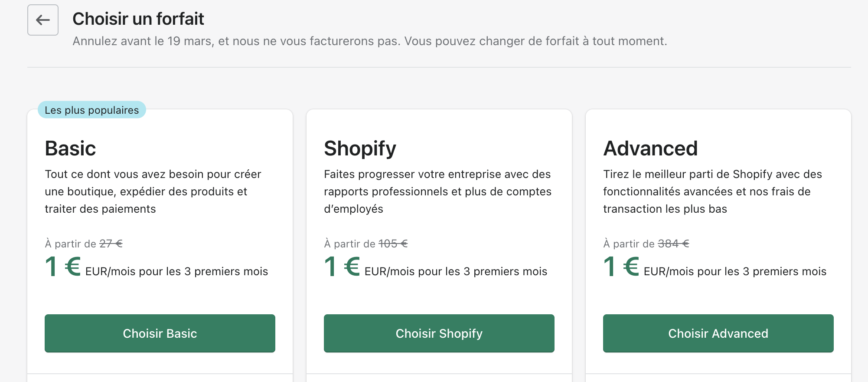Screen dimensions: 868x382
Task: Click the Basic plan description text
Action: (153, 191)
